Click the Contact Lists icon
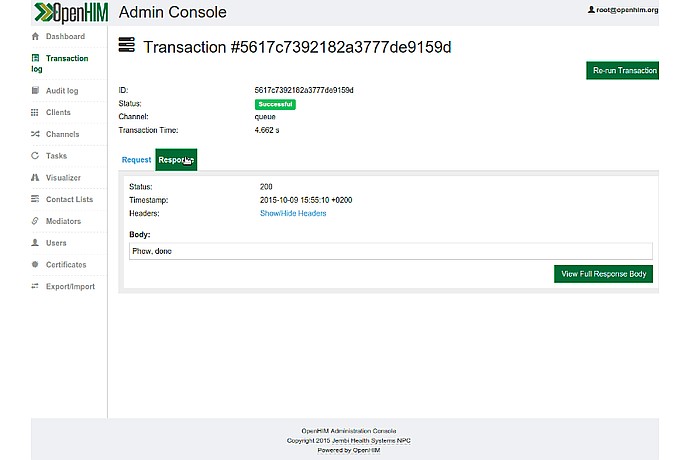This screenshot has height=460, width=690. (x=35, y=199)
